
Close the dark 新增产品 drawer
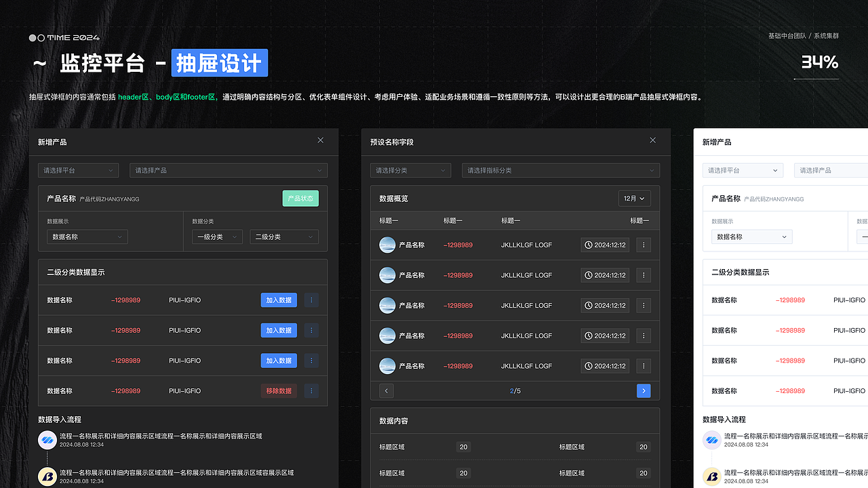pyautogui.click(x=321, y=140)
